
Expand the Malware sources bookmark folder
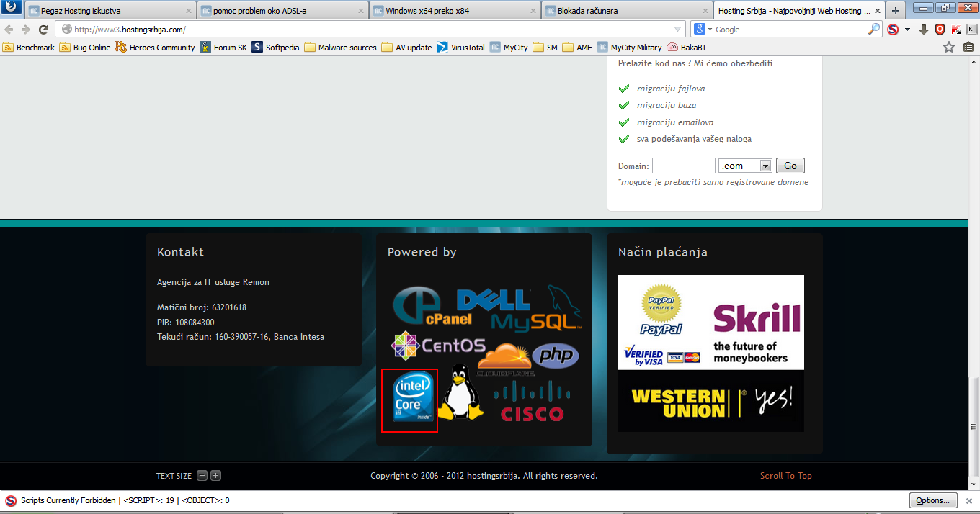click(x=340, y=47)
